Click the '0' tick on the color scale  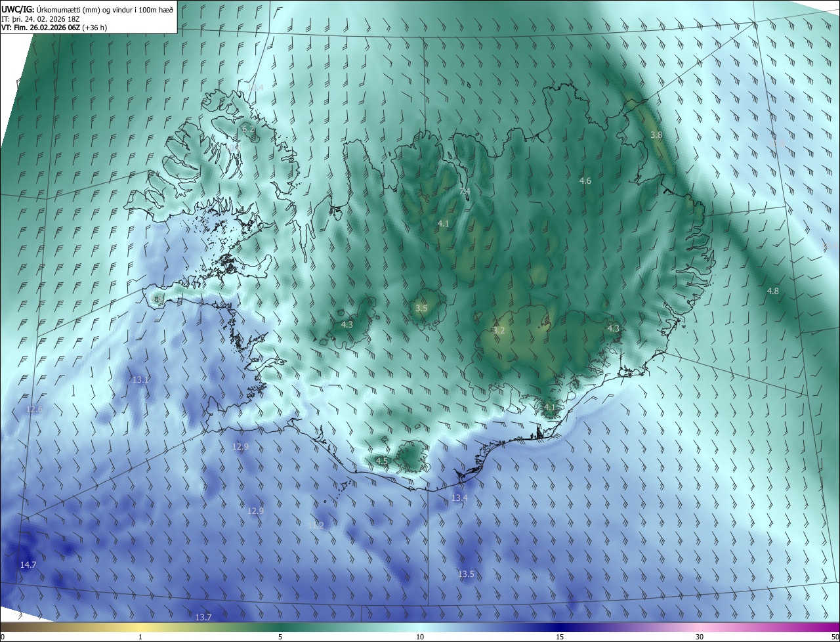pyautogui.click(x=3, y=637)
